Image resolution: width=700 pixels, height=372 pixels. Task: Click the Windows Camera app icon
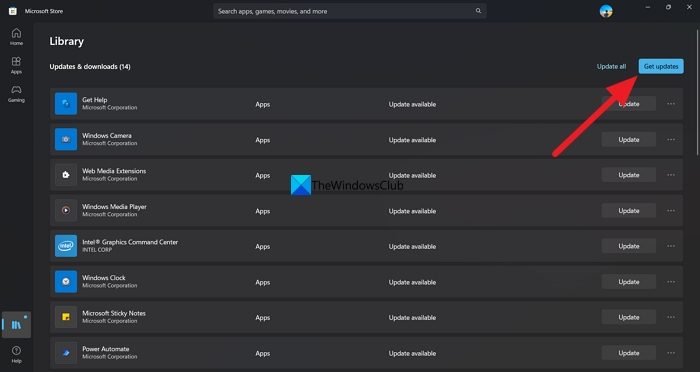click(x=66, y=139)
